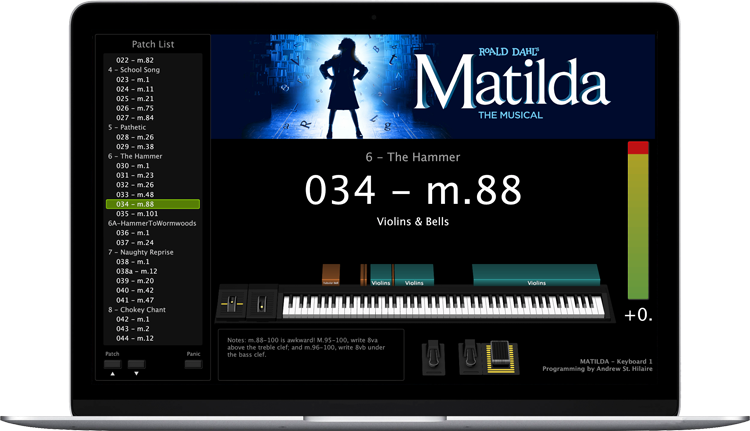Select song 6A-HammerToWormwoods

[153, 223]
